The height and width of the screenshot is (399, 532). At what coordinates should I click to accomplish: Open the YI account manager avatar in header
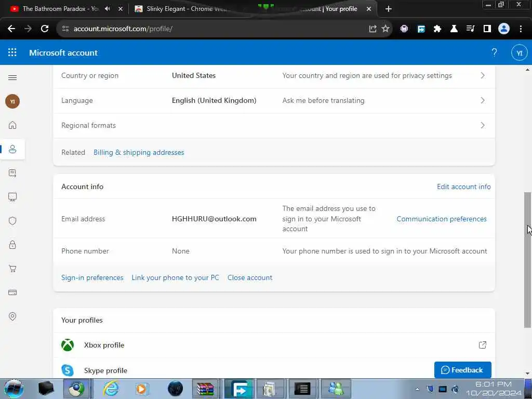519,52
